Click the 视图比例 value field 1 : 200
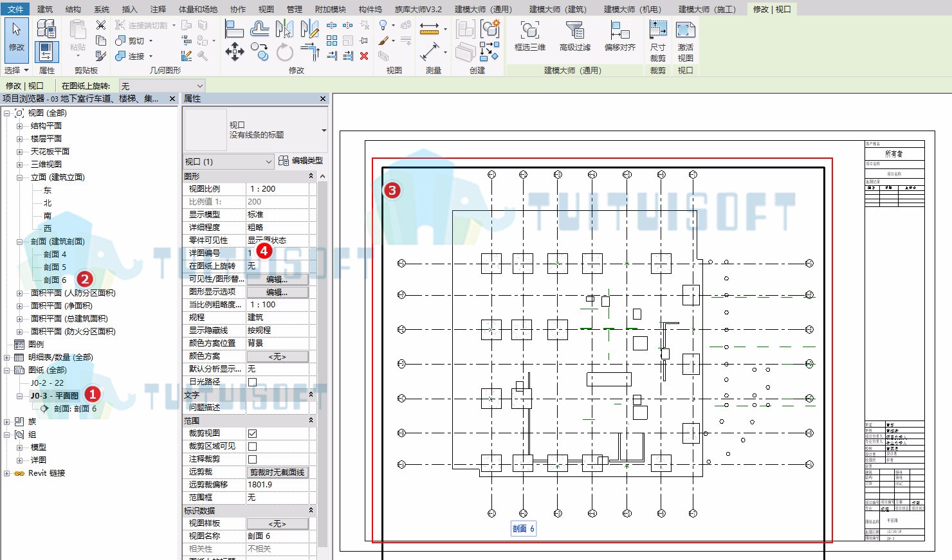Viewport: 952px width, 560px height. [277, 189]
